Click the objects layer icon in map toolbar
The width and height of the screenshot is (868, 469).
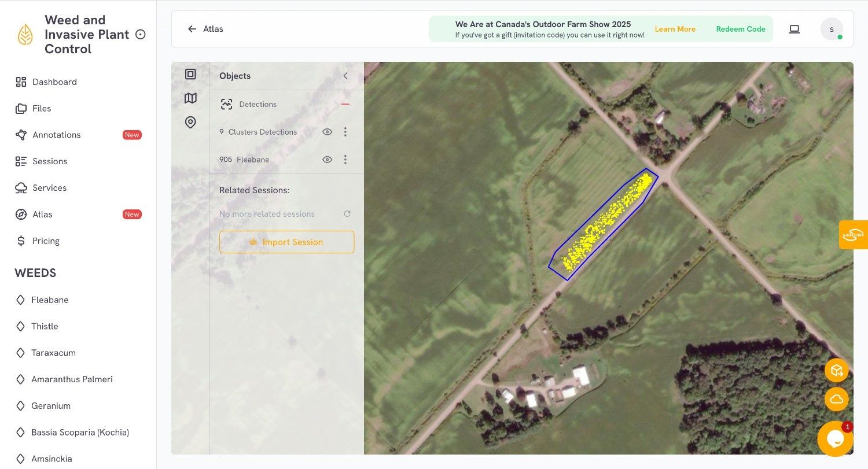190,74
